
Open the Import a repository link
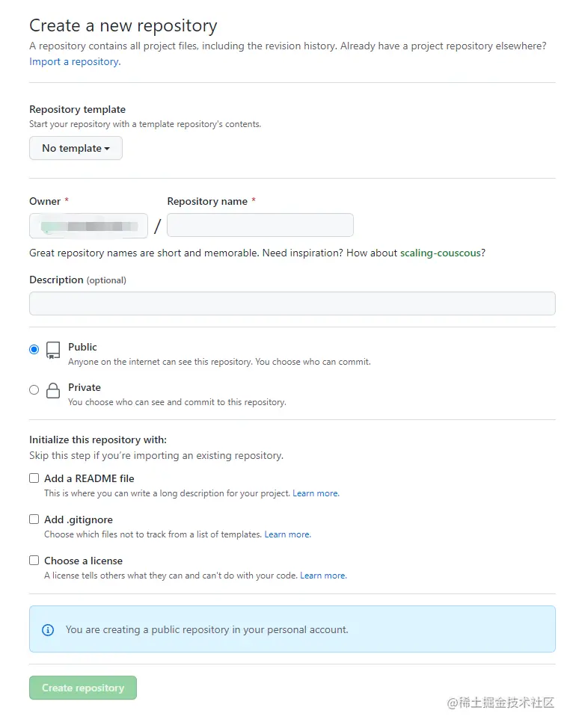(74, 61)
